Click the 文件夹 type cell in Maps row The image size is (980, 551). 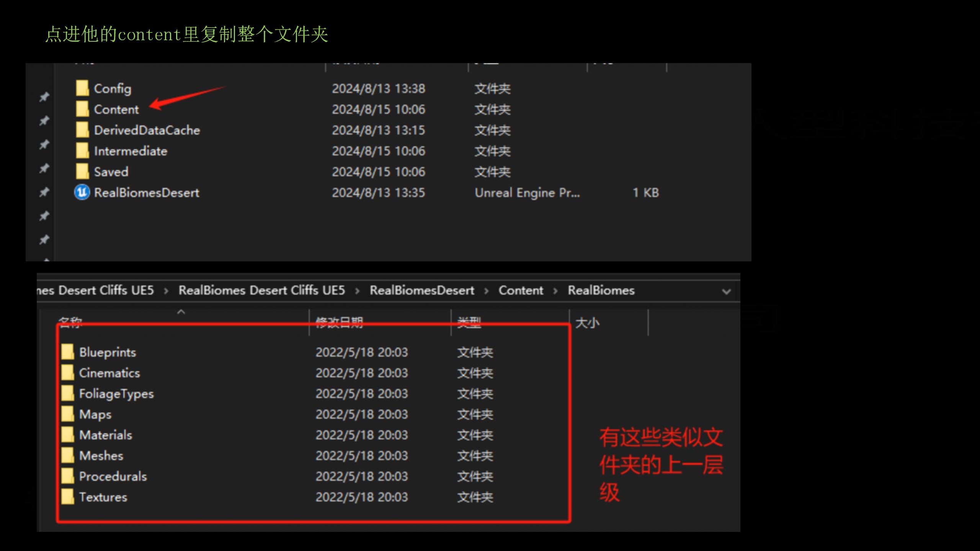[x=475, y=414]
